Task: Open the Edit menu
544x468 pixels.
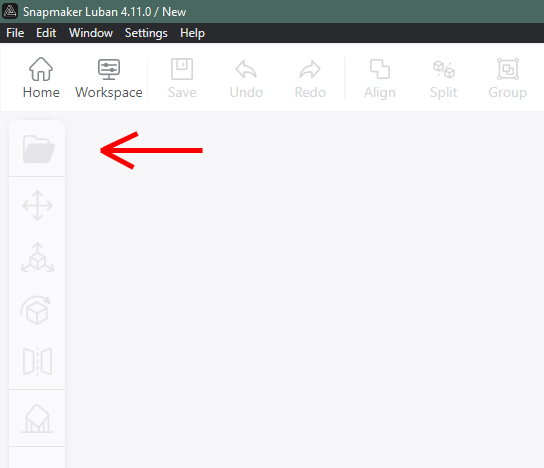Action: click(46, 33)
